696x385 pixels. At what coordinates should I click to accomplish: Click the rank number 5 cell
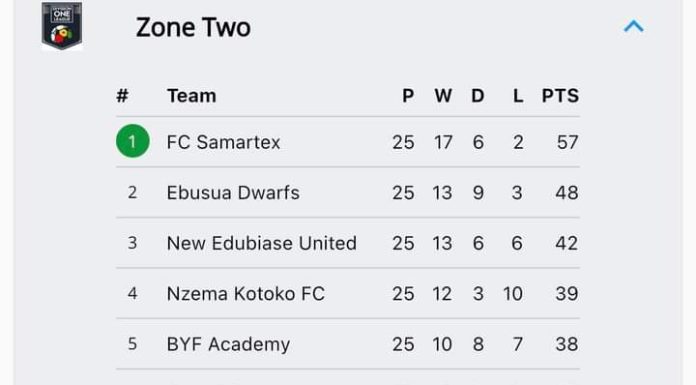tap(132, 344)
